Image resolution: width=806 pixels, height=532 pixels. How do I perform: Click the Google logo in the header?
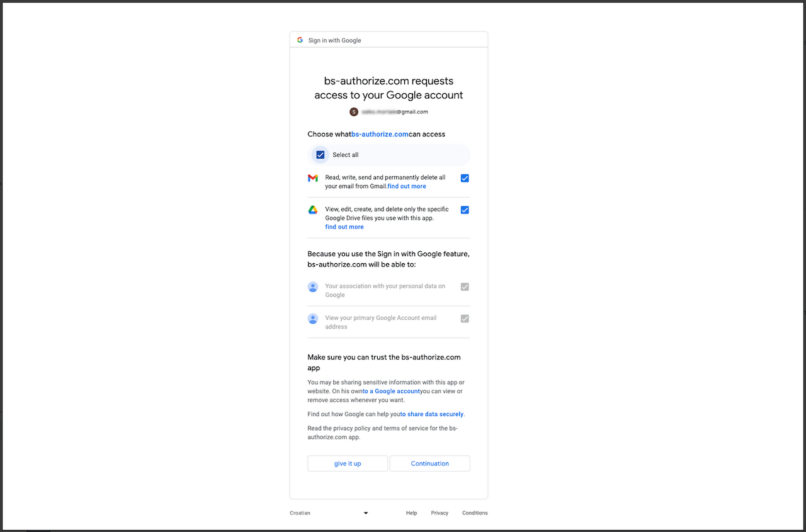tap(300, 40)
